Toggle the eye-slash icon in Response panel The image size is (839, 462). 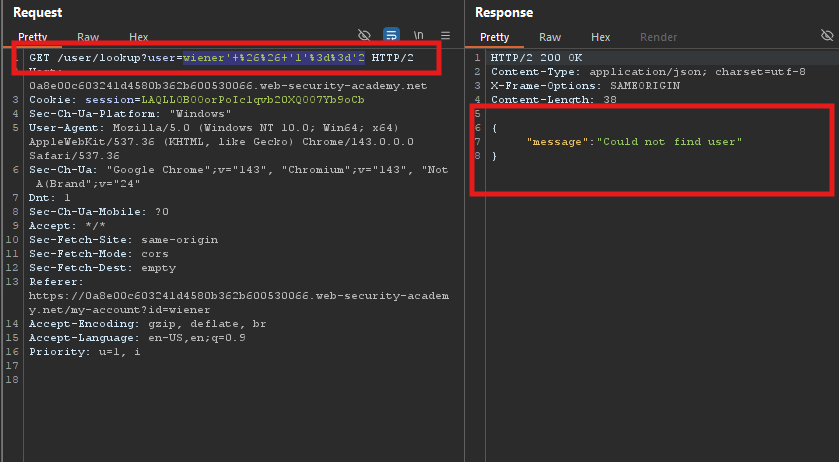tap(827, 35)
